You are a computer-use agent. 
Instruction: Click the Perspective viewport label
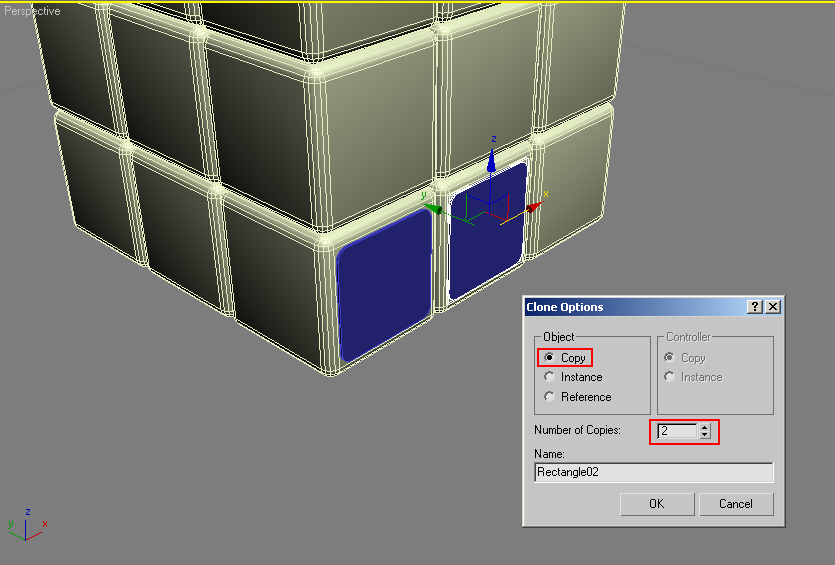32,11
